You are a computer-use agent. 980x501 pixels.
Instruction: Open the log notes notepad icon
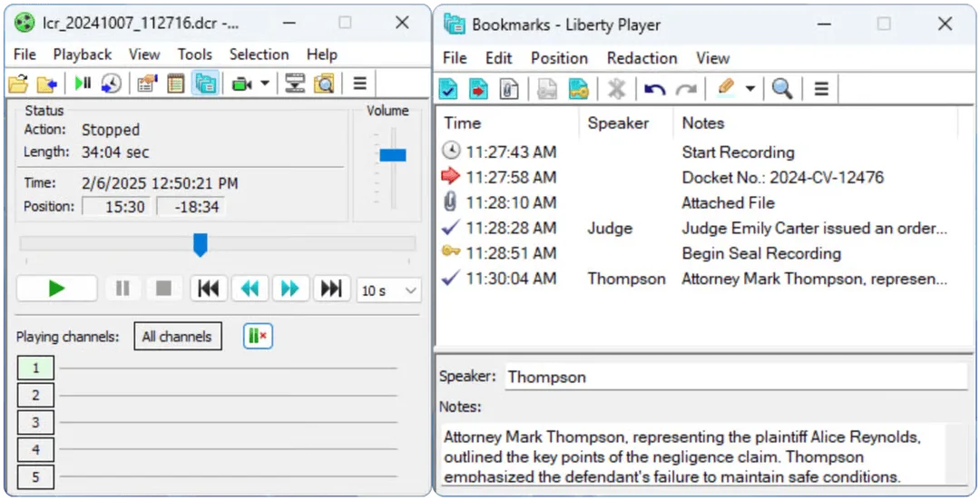click(176, 83)
